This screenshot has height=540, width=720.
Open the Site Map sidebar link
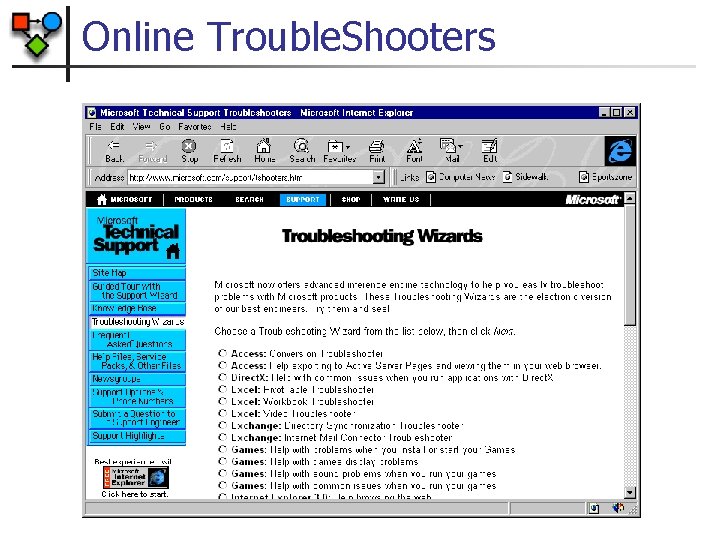point(136,273)
